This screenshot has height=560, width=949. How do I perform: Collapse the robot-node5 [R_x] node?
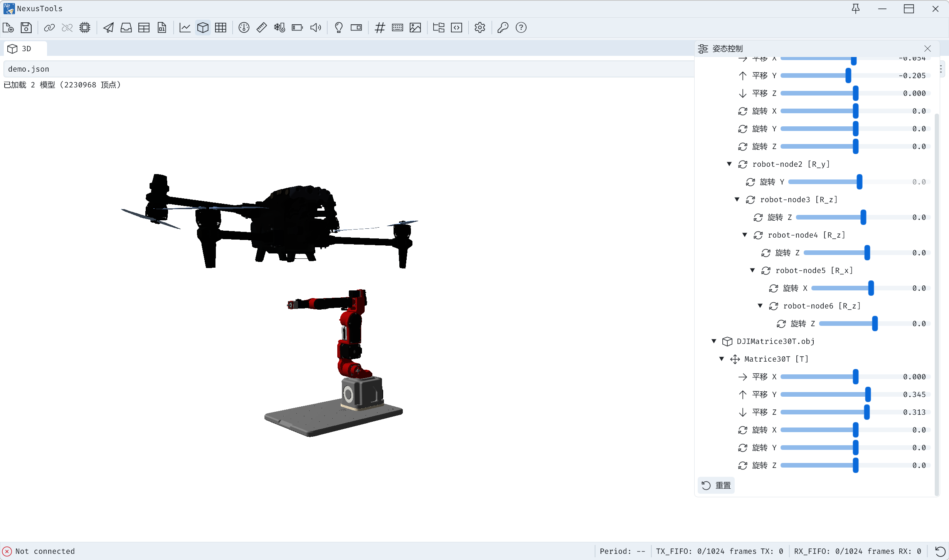tap(752, 270)
